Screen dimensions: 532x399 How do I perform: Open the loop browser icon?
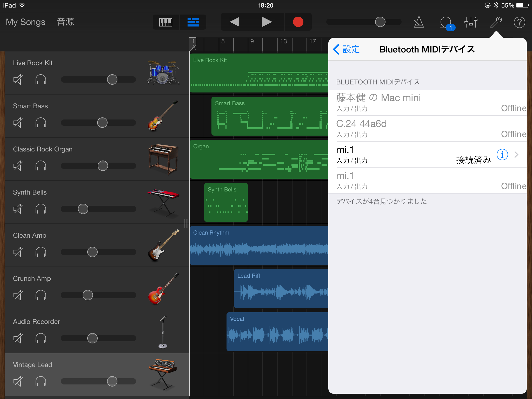tap(447, 23)
